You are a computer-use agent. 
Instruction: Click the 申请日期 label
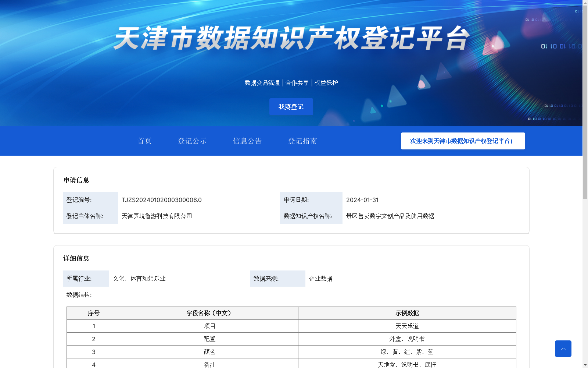[296, 200]
